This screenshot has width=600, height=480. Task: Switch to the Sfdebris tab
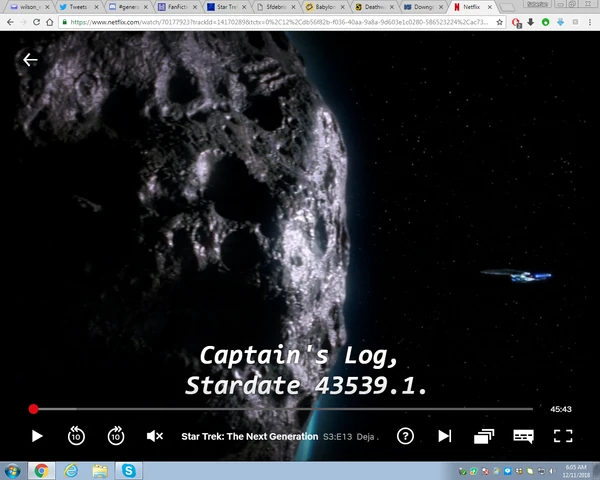[276, 7]
